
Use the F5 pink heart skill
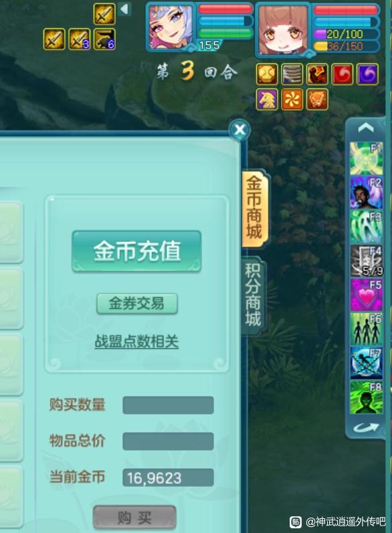(x=366, y=295)
